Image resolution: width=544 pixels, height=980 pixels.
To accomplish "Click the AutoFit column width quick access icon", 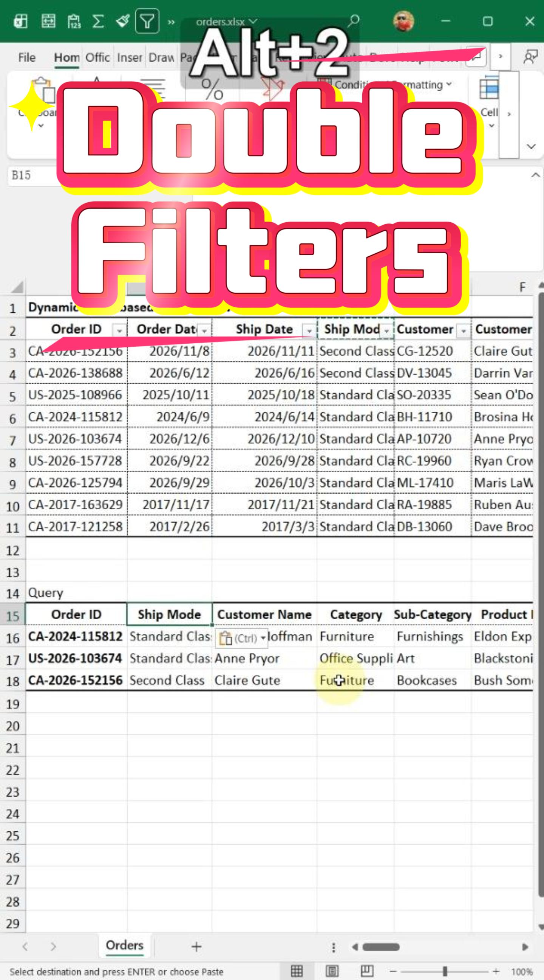I will pyautogui.click(x=48, y=21).
